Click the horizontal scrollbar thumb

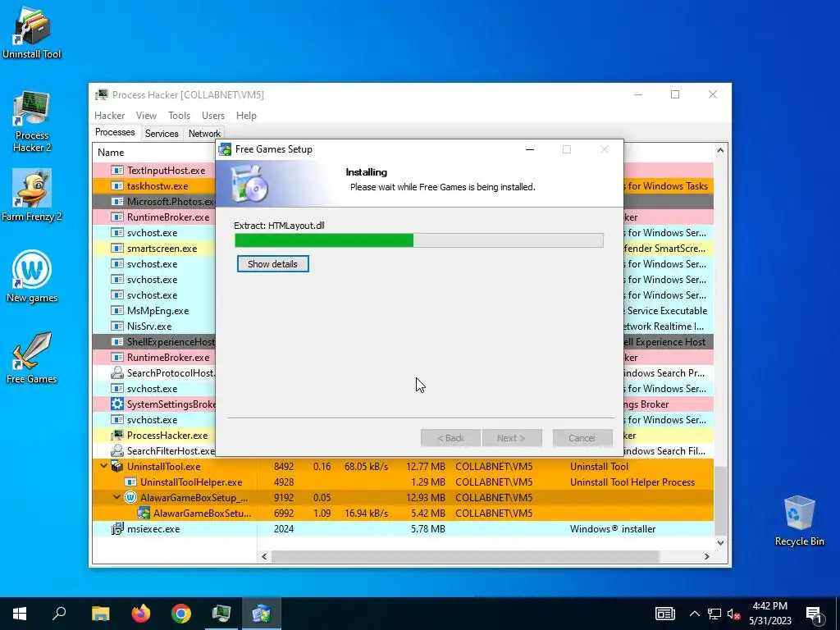pyautogui.click(x=465, y=557)
